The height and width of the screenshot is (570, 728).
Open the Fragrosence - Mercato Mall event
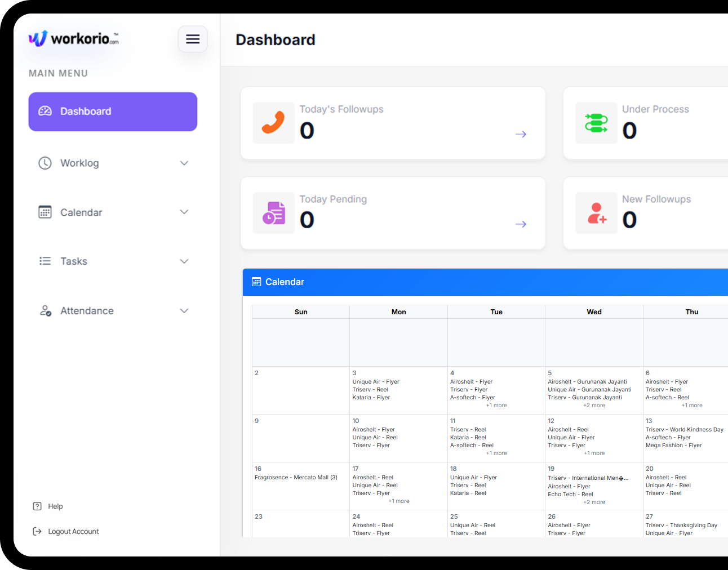click(296, 478)
